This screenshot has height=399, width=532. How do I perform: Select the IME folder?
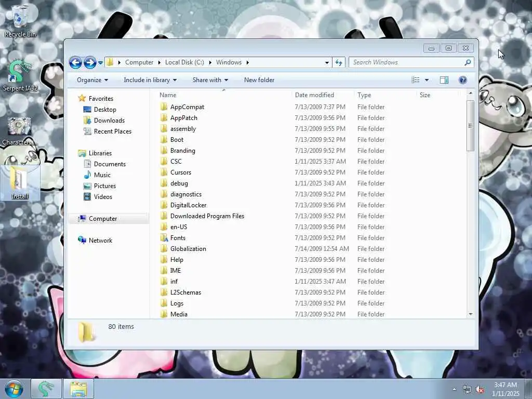coord(176,270)
